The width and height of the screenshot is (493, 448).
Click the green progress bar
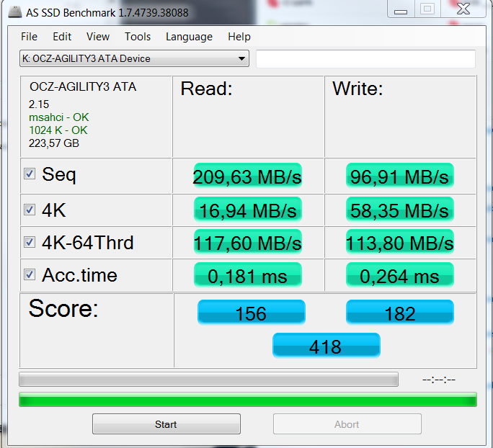(x=248, y=399)
